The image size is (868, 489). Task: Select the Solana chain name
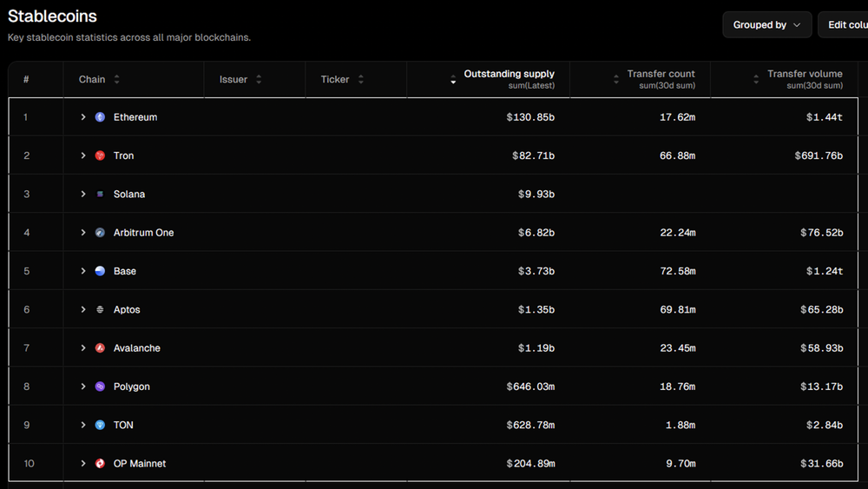coord(129,194)
